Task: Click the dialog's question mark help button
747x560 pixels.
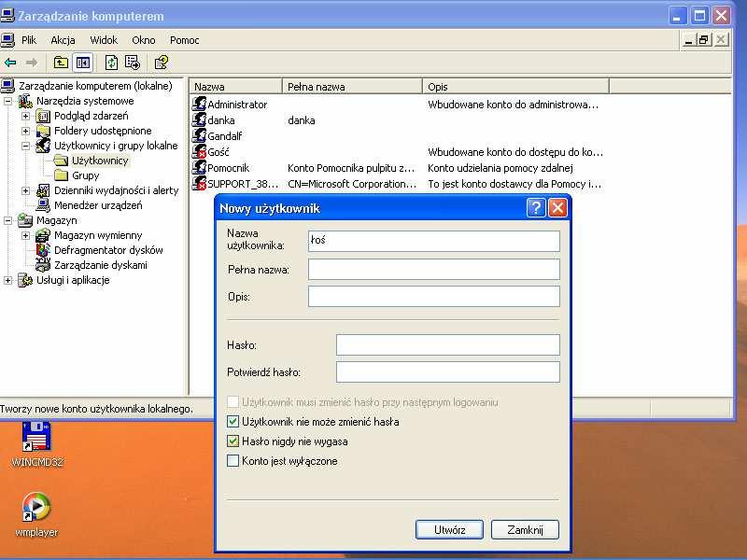Action: [536, 208]
